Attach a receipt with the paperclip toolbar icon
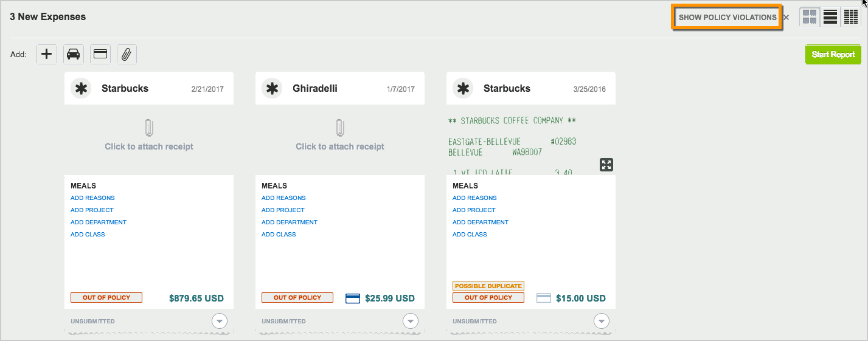Viewport: 868px width, 341px height. click(127, 54)
